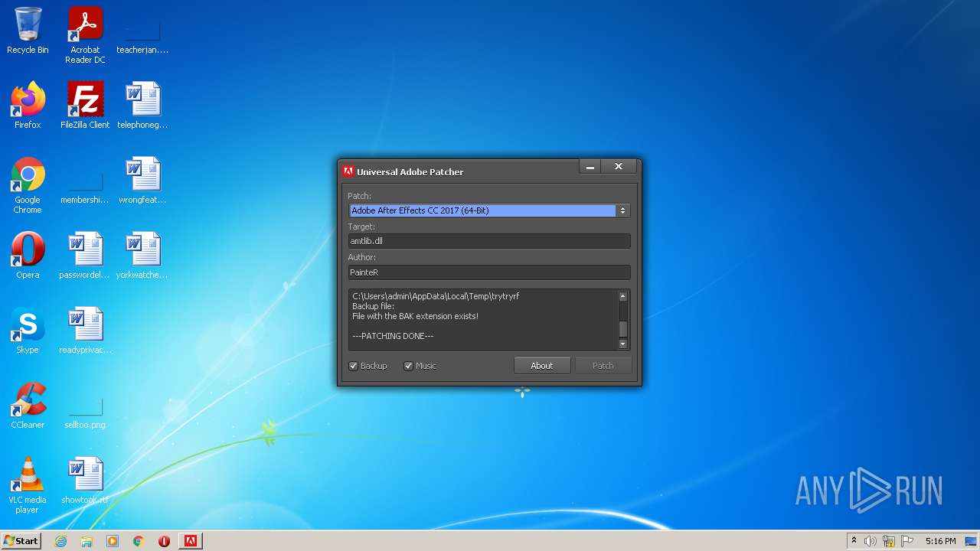Click the amtlib.dll Target field

pyautogui.click(x=488, y=241)
